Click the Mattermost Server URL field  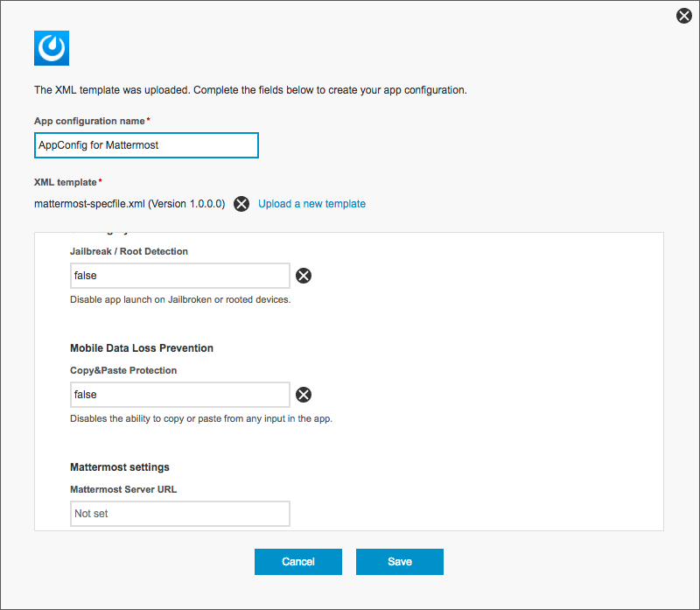click(x=180, y=514)
